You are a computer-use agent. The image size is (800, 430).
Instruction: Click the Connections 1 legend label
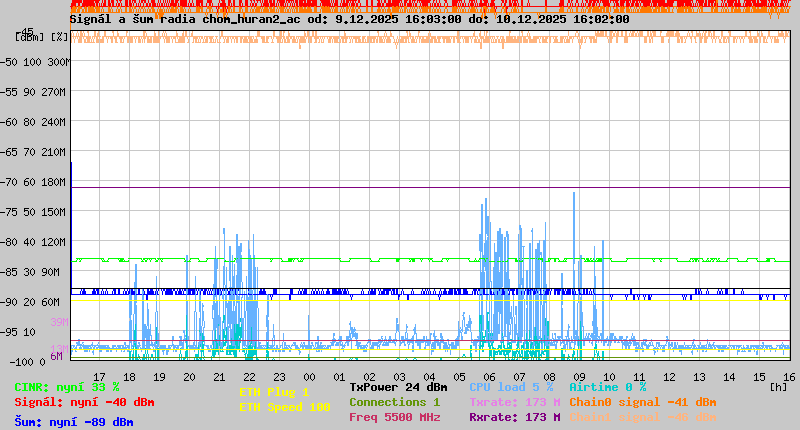click(394, 402)
